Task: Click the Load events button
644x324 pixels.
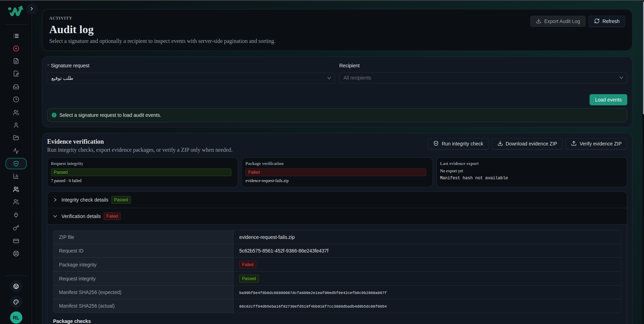Action: [608, 100]
